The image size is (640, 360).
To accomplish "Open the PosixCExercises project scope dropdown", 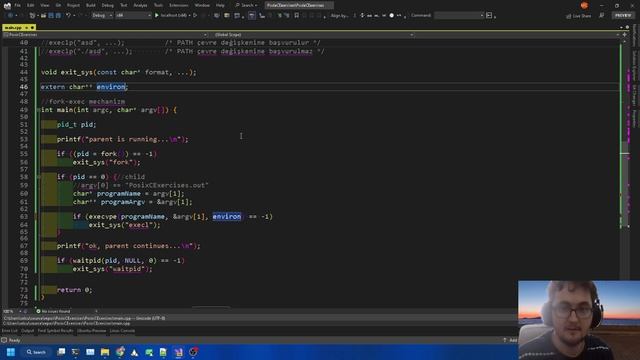I will (105, 35).
